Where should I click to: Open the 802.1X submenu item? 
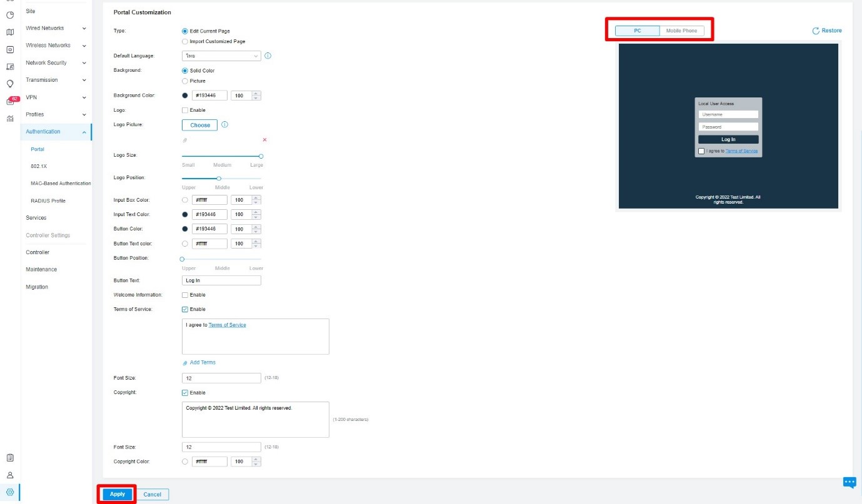click(39, 167)
